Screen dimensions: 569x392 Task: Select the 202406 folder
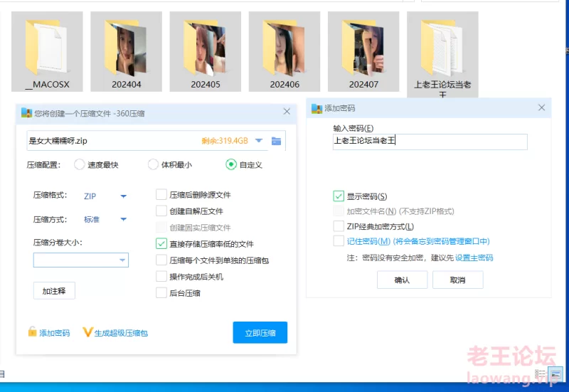[284, 51]
